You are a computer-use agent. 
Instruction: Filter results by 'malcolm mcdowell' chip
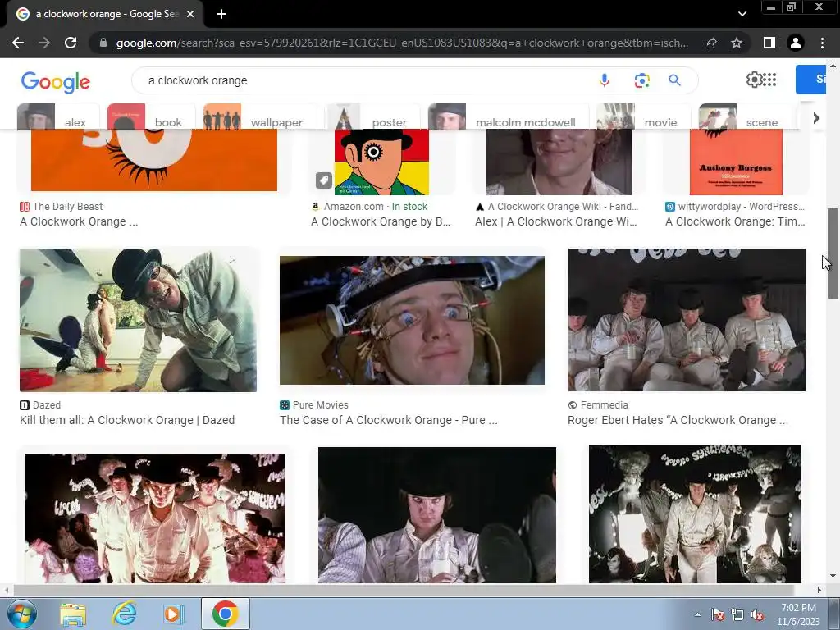509,116
